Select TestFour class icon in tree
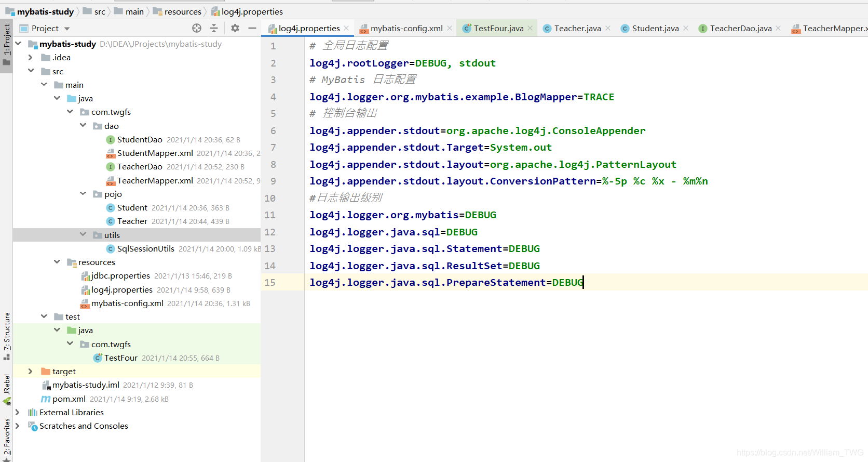Image resolution: width=868 pixels, height=462 pixels. pyautogui.click(x=98, y=358)
